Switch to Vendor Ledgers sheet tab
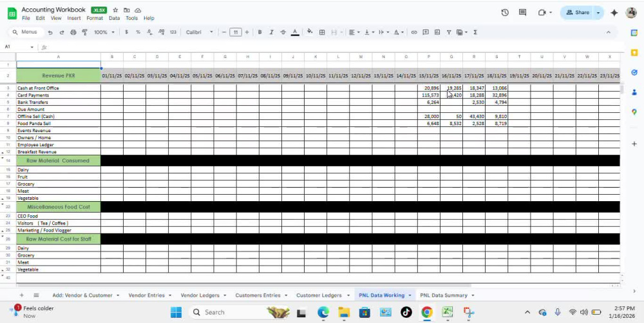644x323 pixels. pos(200,295)
